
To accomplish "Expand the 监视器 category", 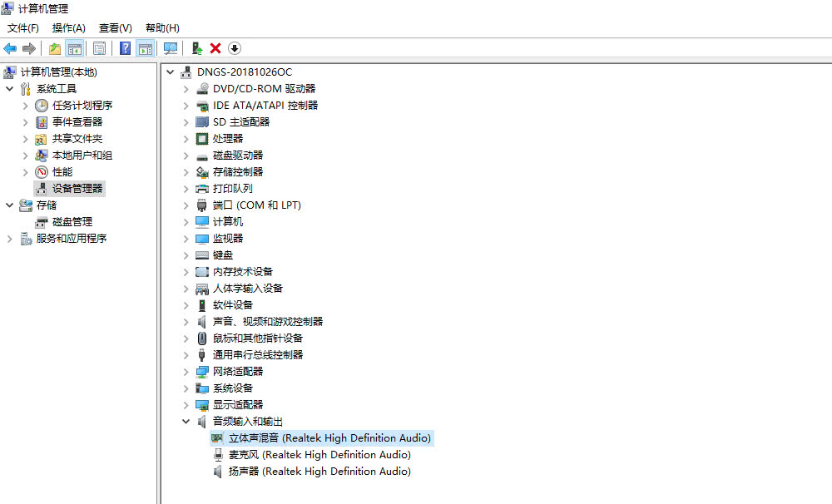I will coord(186,239).
